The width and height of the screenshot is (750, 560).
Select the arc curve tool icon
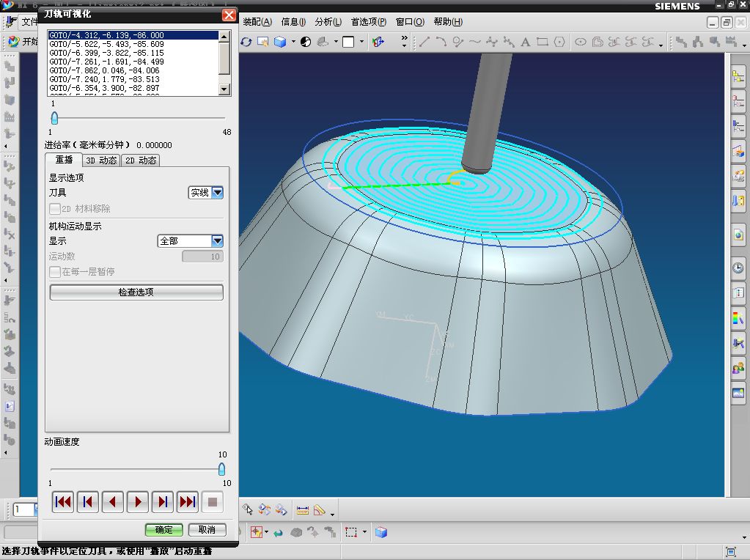coord(441,42)
